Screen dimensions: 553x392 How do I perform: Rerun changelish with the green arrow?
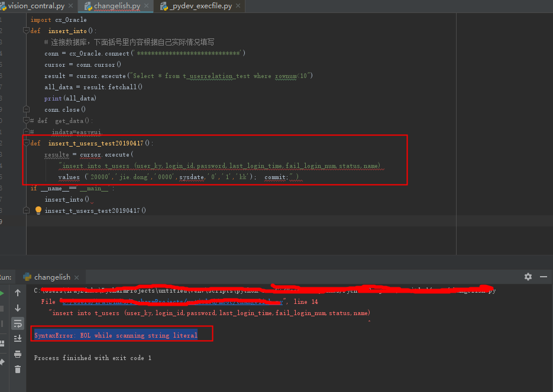[1, 293]
